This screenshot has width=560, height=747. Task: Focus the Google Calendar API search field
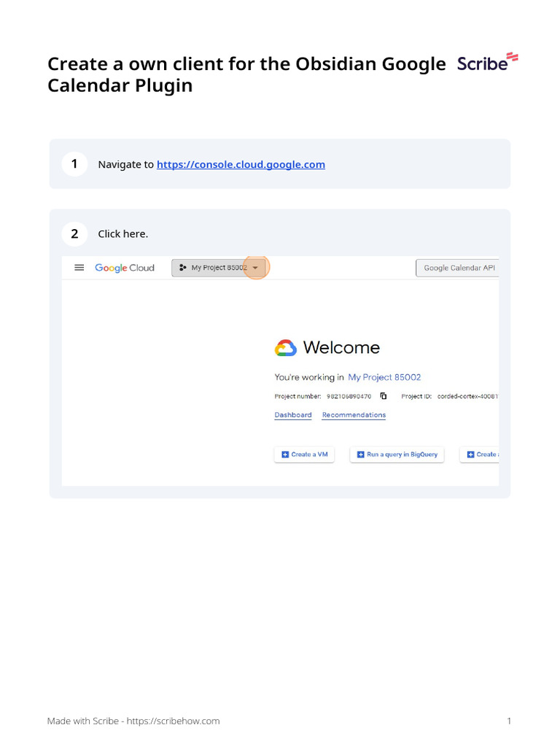pos(458,268)
